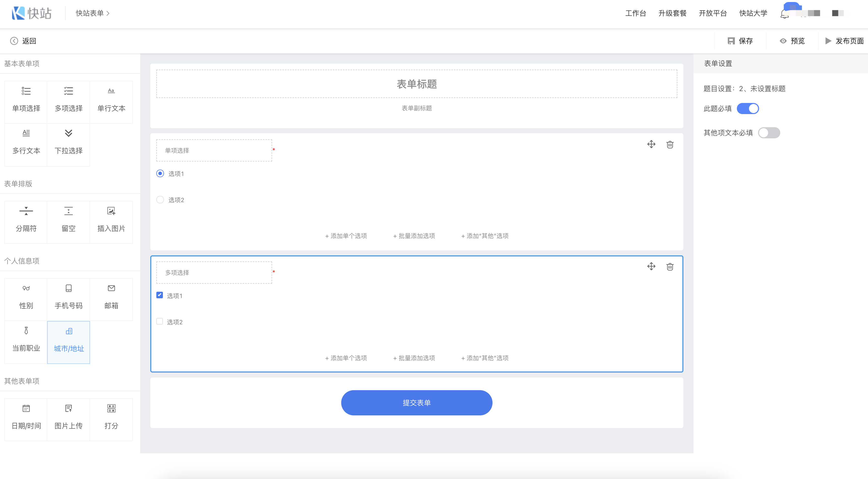Click 添加单个选项 under 多项选择 question
The height and width of the screenshot is (479, 868).
(x=346, y=358)
